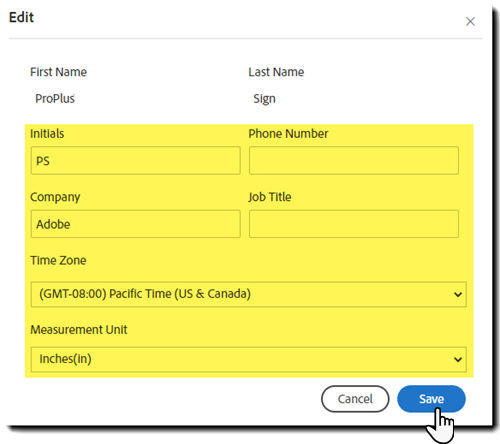Screen dimensions: 500x444
Task: Focus the empty Job Title field
Action: click(x=354, y=224)
